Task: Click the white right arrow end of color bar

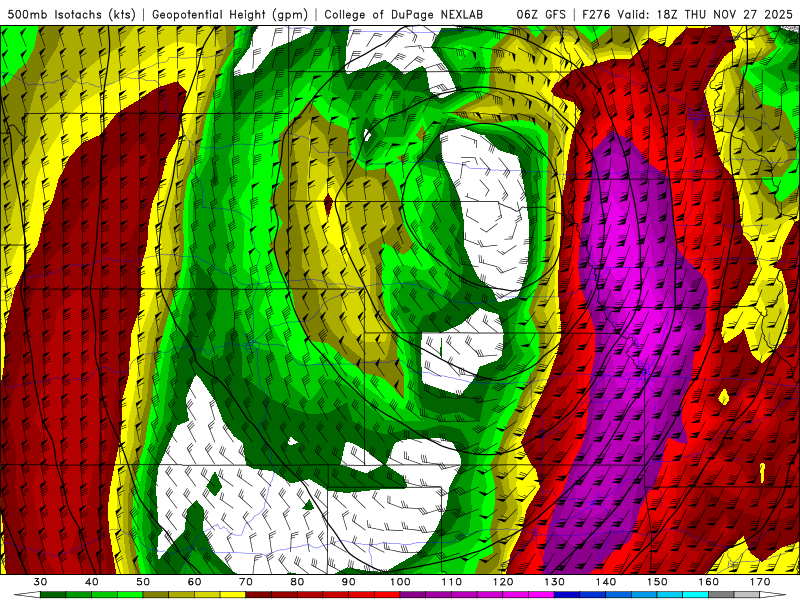Action: tap(772, 595)
